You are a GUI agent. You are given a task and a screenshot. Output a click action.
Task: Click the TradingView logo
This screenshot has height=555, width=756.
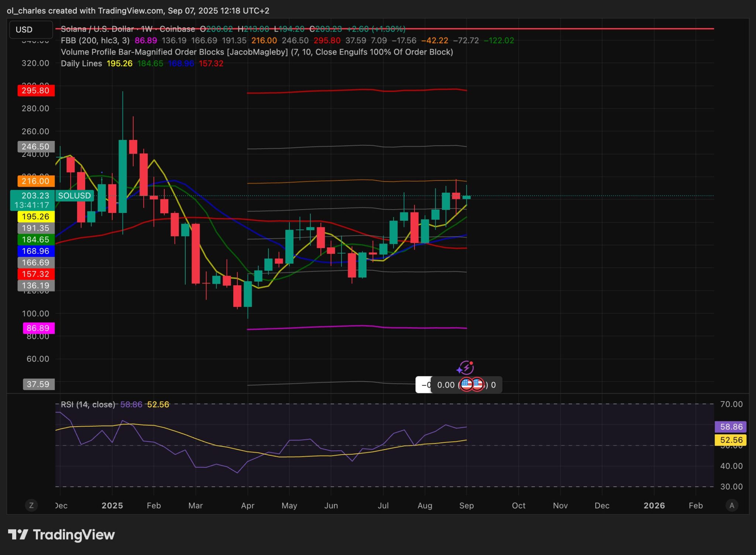click(x=61, y=535)
